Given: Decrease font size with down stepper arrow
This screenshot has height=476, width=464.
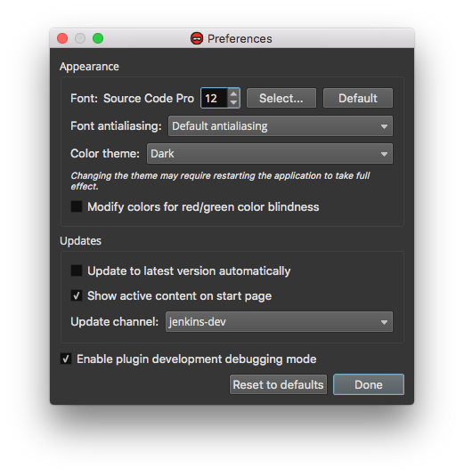Looking at the screenshot, I should (233, 102).
